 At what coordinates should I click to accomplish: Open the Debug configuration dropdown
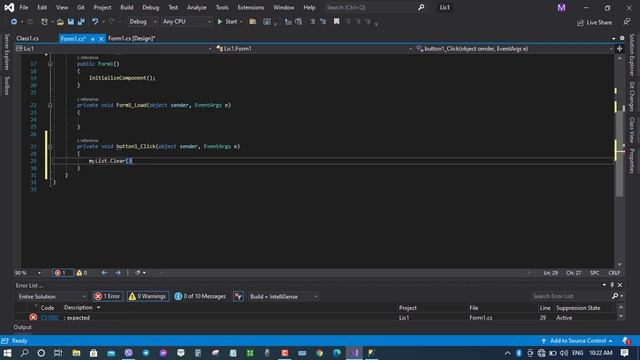point(142,22)
